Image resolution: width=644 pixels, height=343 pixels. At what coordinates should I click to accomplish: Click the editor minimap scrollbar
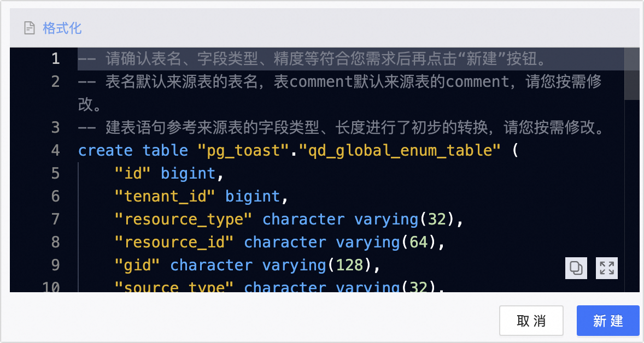(x=631, y=74)
